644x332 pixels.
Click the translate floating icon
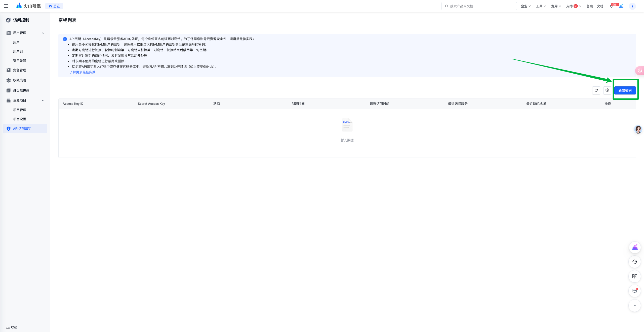640,71
